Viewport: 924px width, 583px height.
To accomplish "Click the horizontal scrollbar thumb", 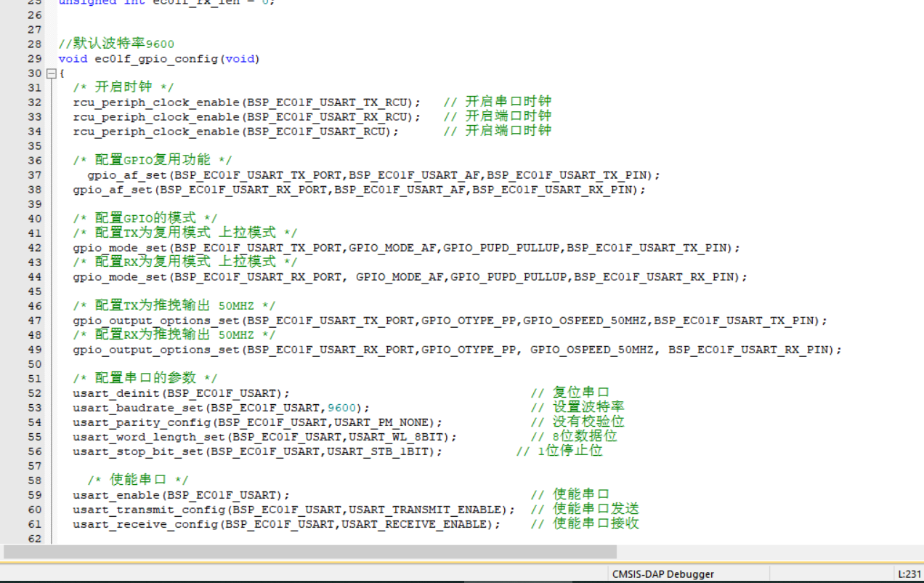I will point(309,552).
